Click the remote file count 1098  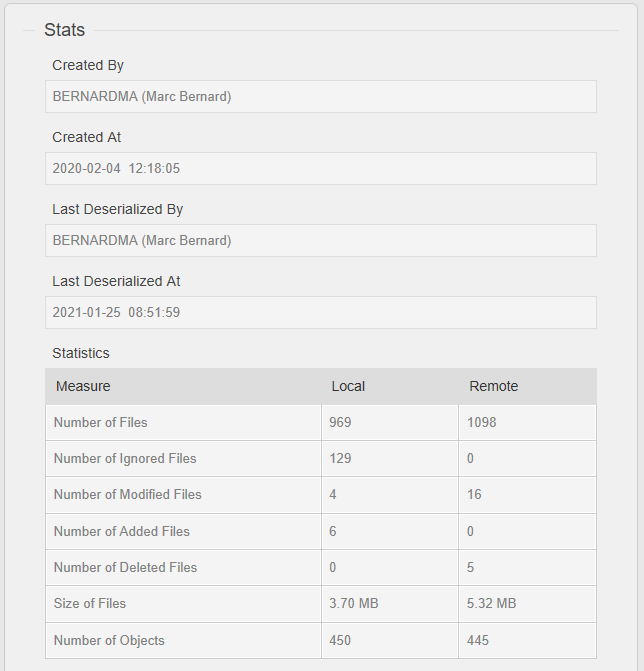tap(481, 422)
